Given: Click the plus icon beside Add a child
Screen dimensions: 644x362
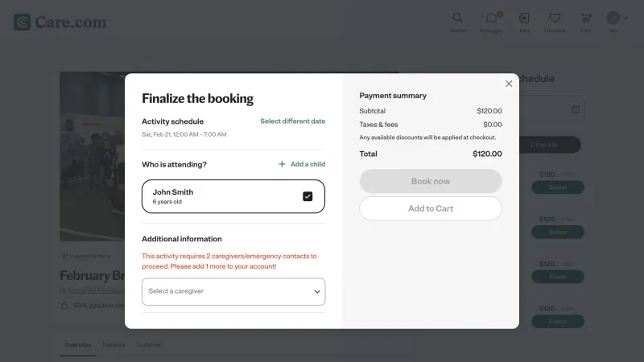Looking at the screenshot, I should click(x=282, y=164).
